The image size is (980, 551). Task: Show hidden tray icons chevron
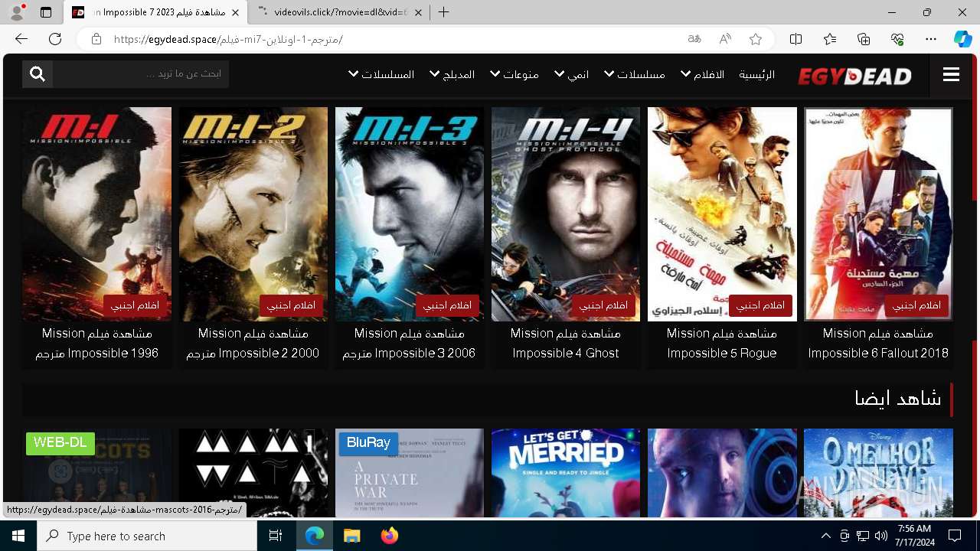825,536
